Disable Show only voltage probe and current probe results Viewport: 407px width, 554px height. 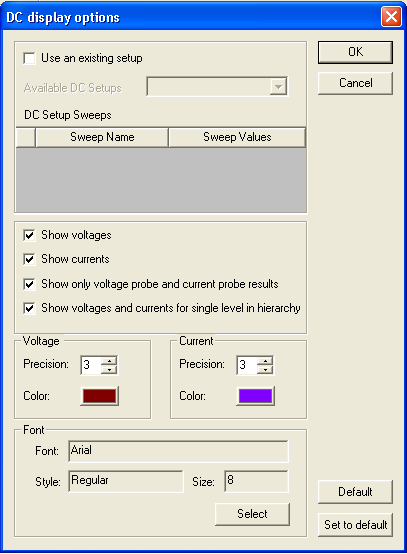29,284
